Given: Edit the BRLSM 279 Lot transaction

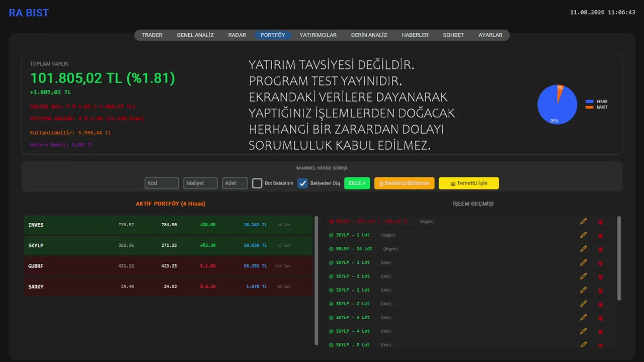Looking at the screenshot, I should [x=584, y=221].
